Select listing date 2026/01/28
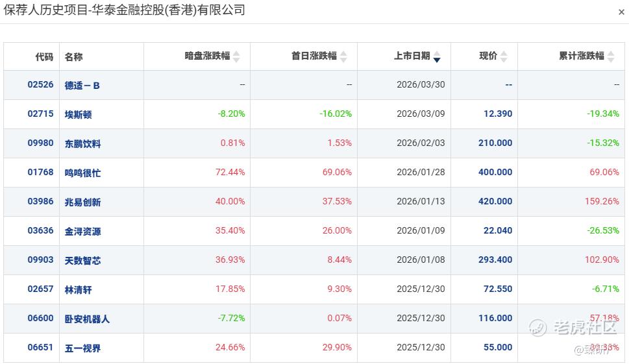 tap(421, 173)
